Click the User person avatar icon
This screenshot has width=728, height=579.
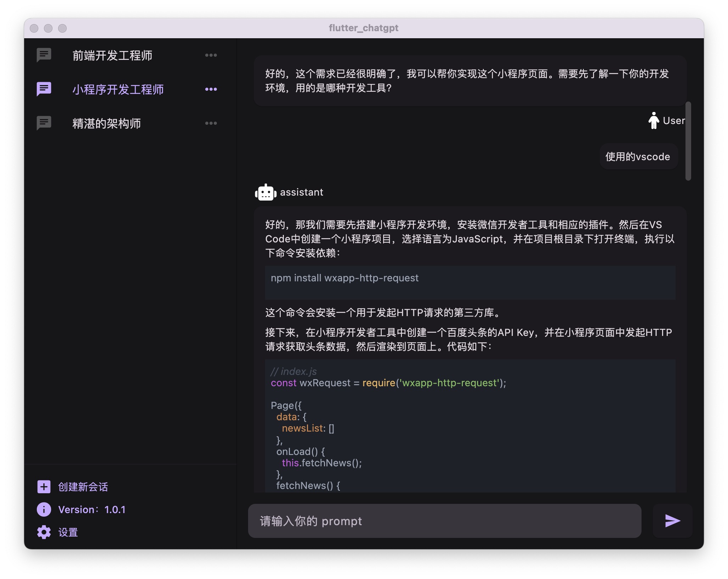654,121
